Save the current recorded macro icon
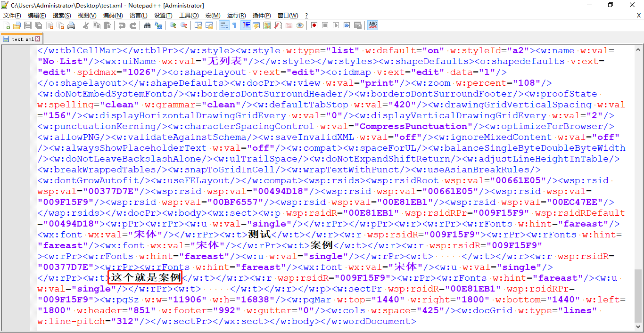Image resolution: width=644 pixels, height=333 pixels. 358,25
